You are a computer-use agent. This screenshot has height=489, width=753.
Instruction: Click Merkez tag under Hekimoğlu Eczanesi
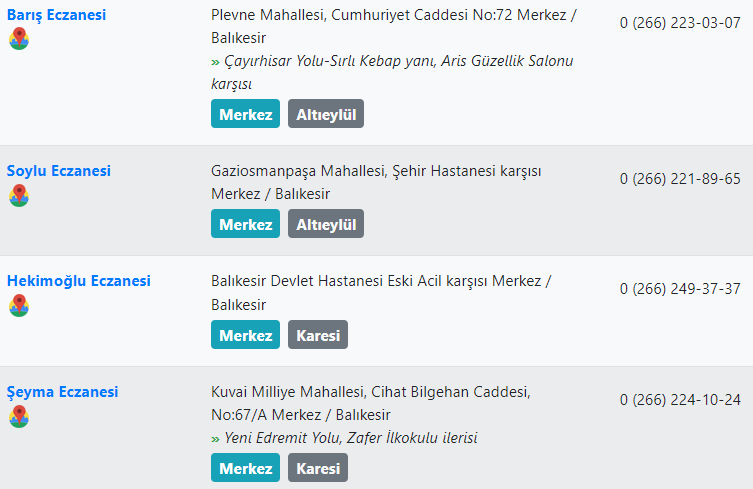245,335
